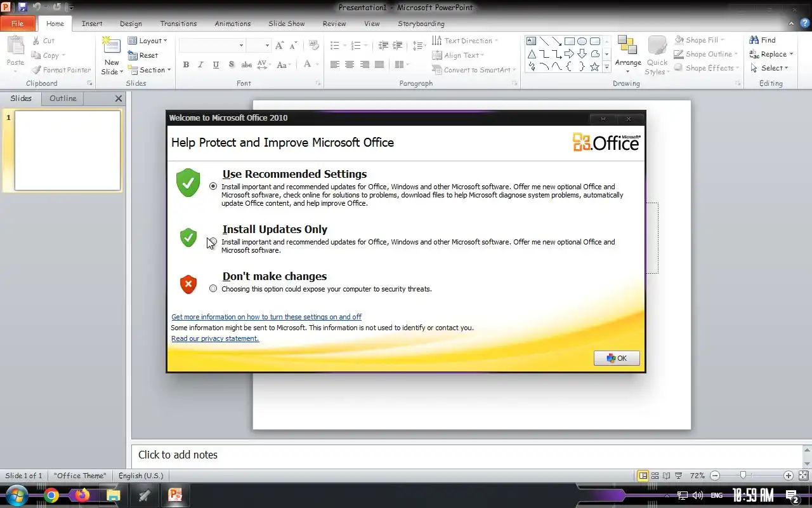Select Use Recommended Settings radio button
This screenshot has width=812, height=508.
[x=213, y=186]
